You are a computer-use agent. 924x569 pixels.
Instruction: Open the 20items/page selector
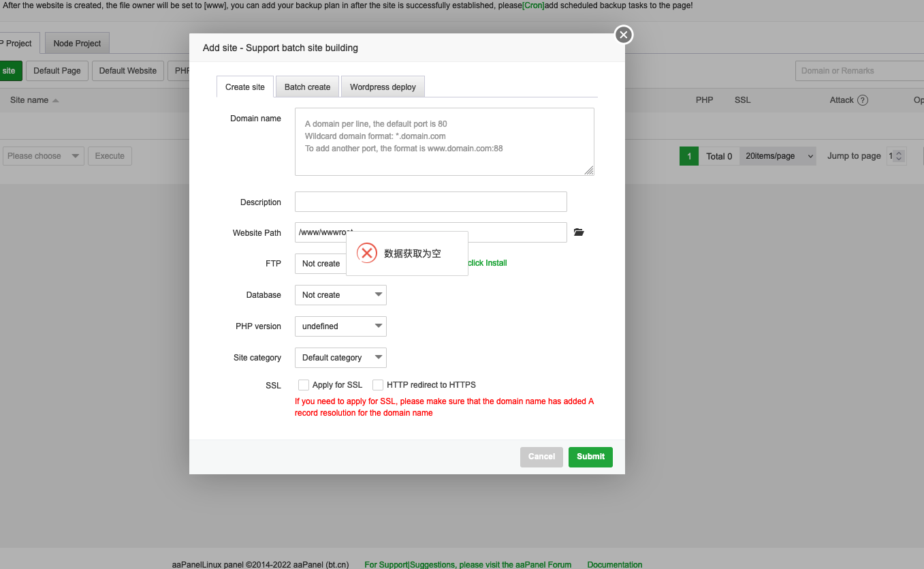click(x=778, y=156)
